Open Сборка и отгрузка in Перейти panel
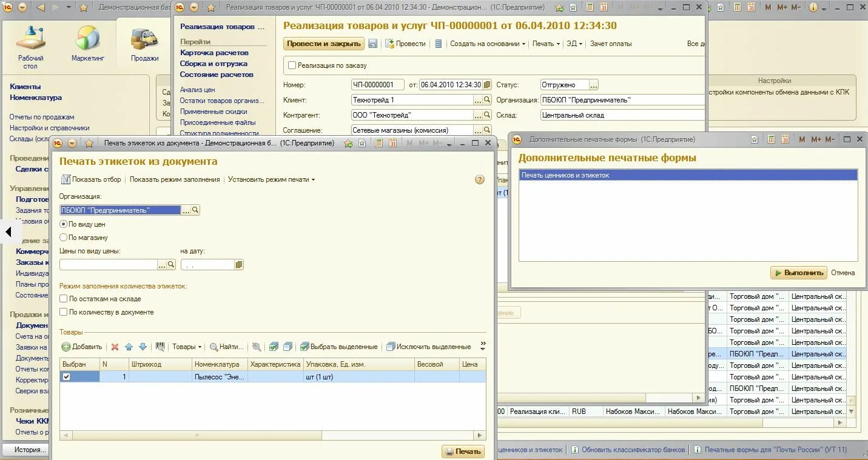 [214, 64]
